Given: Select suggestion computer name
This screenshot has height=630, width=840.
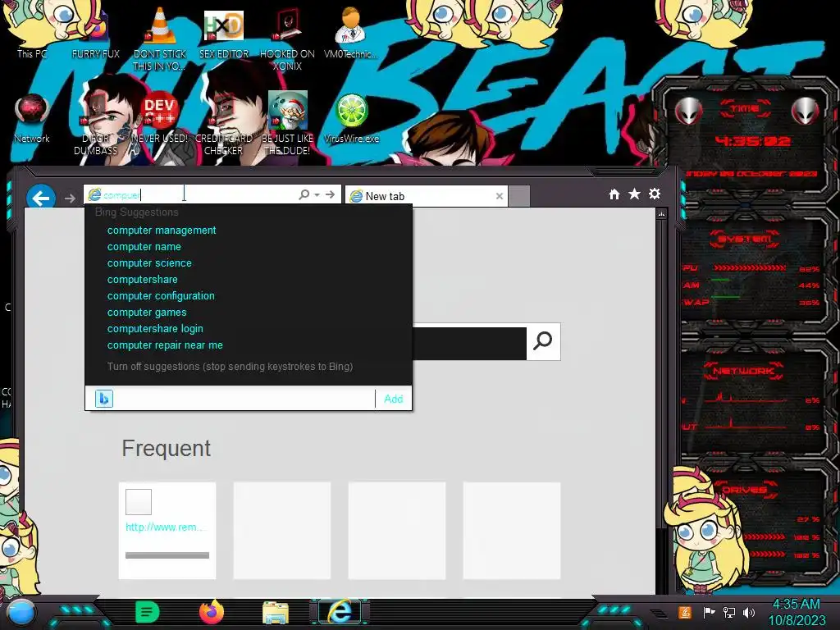Looking at the screenshot, I should tap(144, 247).
